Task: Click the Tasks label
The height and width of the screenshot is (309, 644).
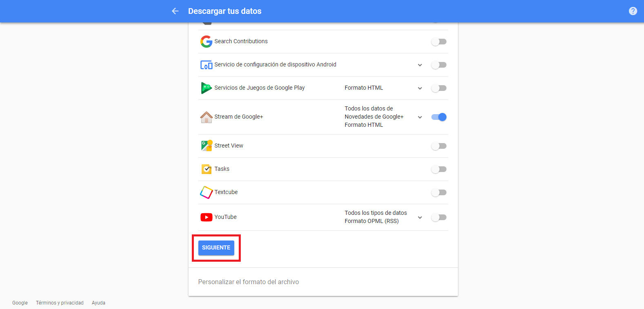Action: coord(222,169)
